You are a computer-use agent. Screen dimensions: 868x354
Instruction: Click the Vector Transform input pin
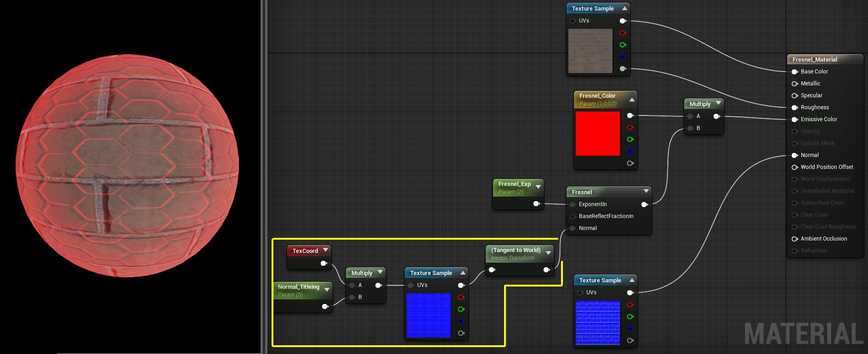(492, 270)
